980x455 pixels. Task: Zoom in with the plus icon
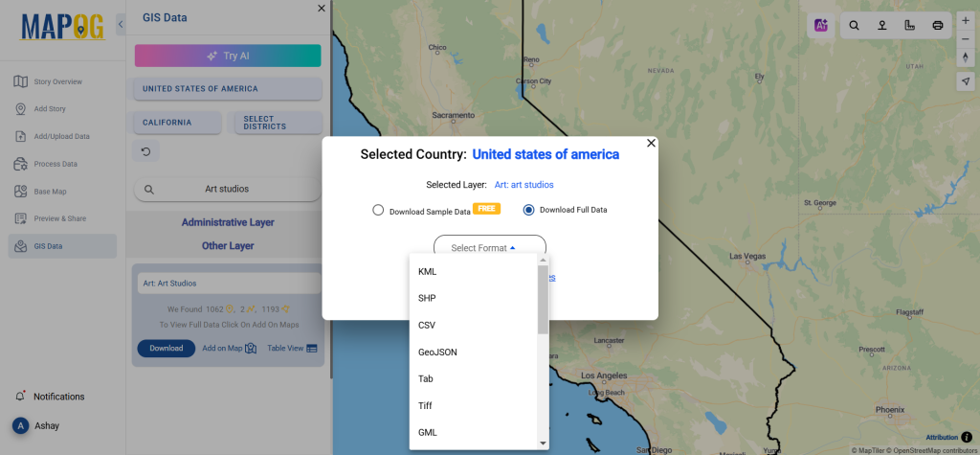click(966, 20)
